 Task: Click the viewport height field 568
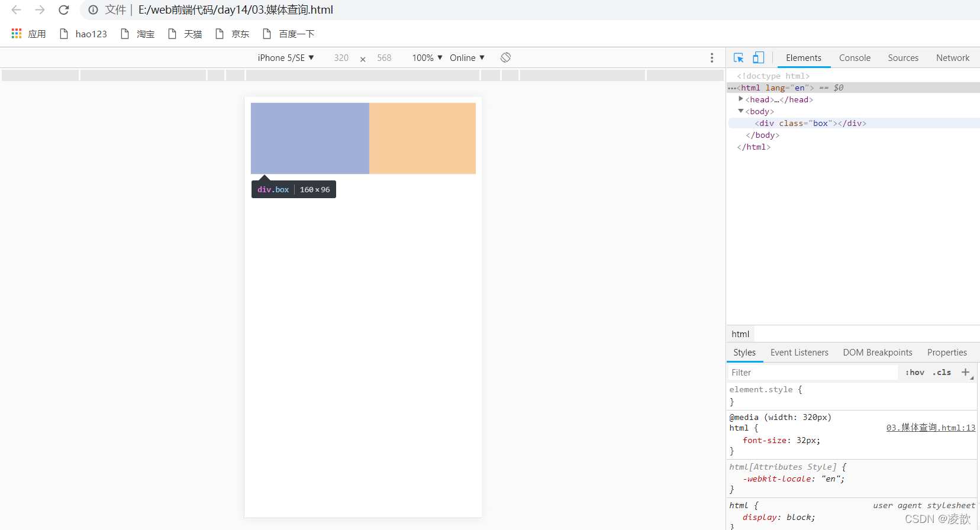pos(384,57)
